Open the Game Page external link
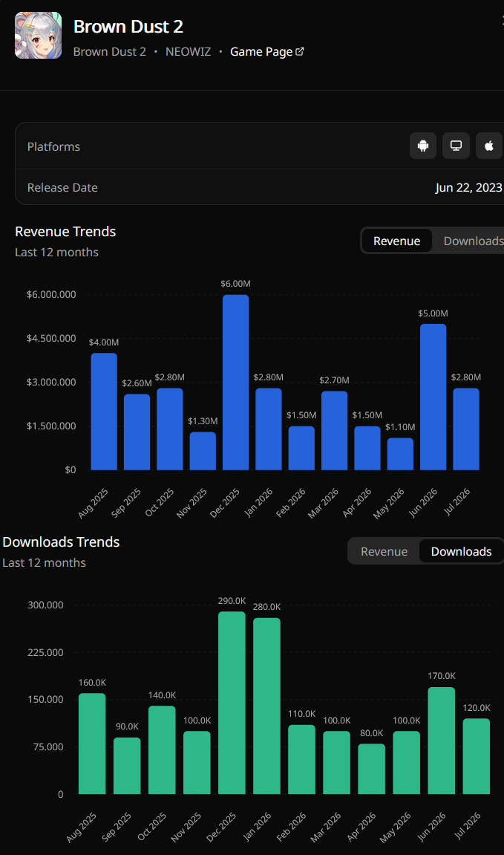 [267, 52]
